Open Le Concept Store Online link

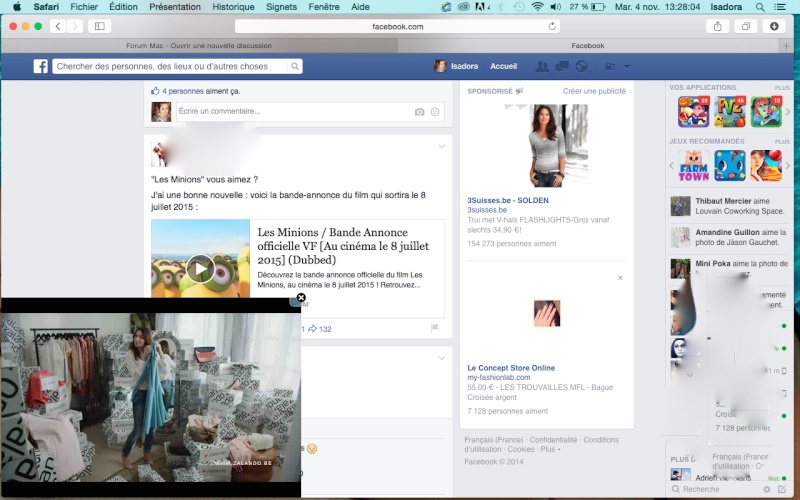pyautogui.click(x=511, y=368)
